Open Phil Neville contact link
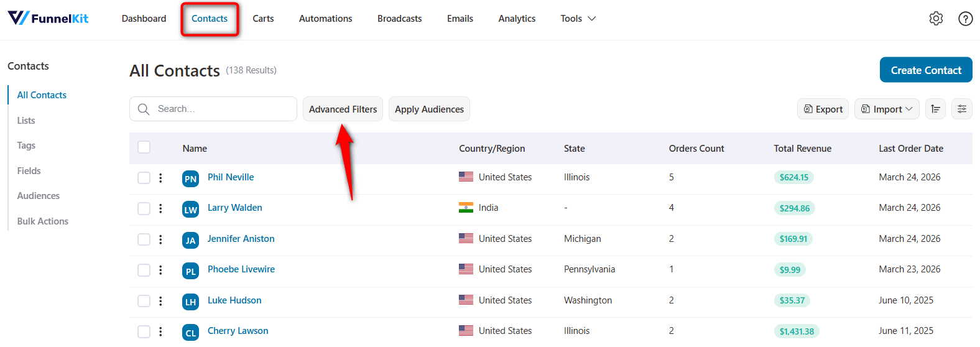 [231, 177]
